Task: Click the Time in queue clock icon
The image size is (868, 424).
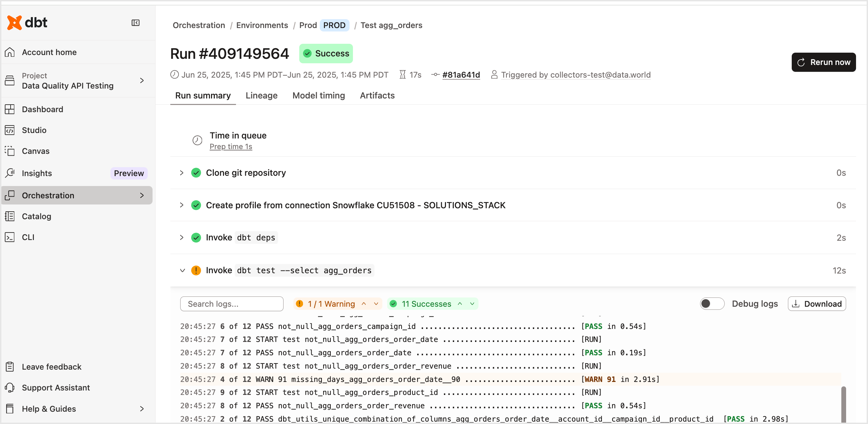Action: pos(197,140)
